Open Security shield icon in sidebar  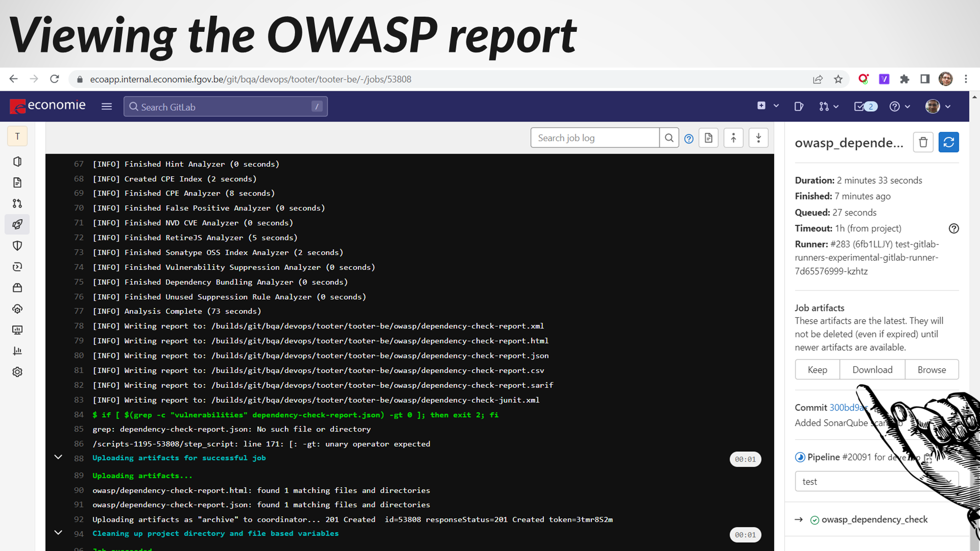click(18, 245)
